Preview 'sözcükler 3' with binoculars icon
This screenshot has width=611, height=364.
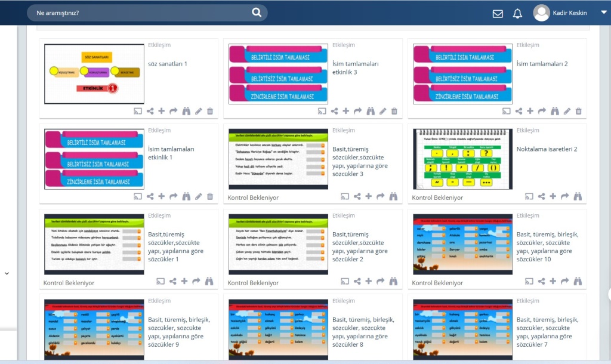click(x=393, y=196)
